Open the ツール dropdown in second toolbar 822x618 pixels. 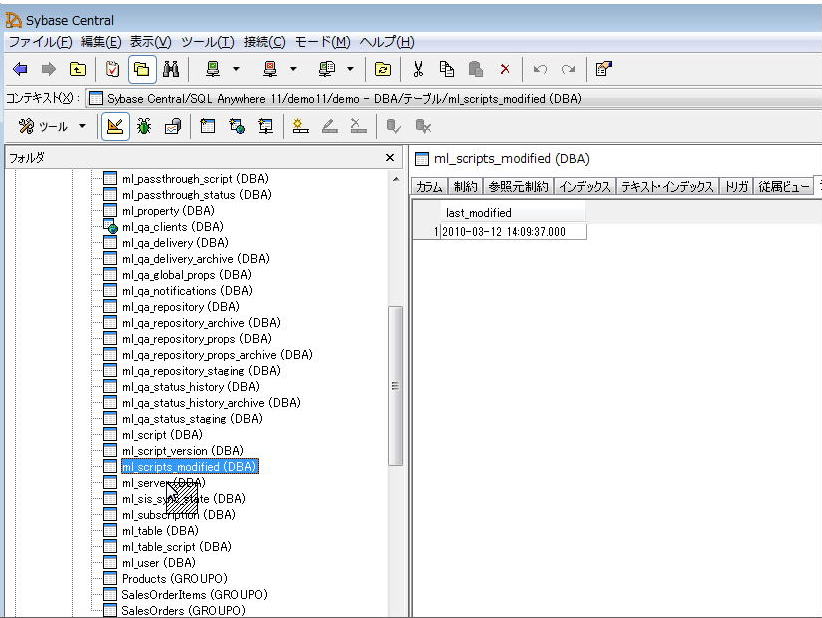pos(82,126)
